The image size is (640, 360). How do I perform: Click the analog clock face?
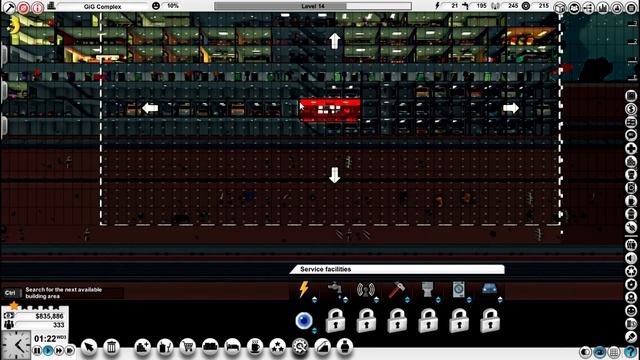click(16, 345)
